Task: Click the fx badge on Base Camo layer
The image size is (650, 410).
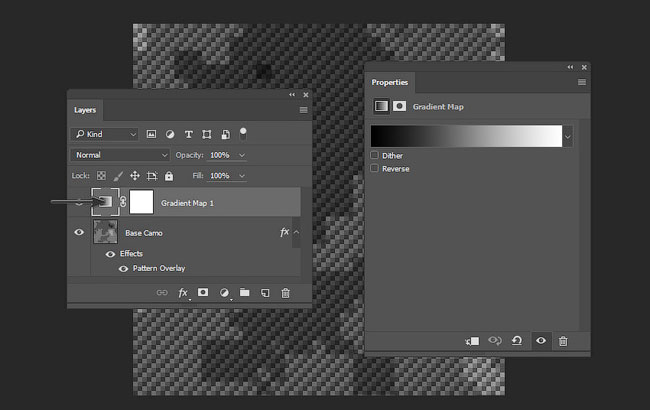Action: coord(284,232)
